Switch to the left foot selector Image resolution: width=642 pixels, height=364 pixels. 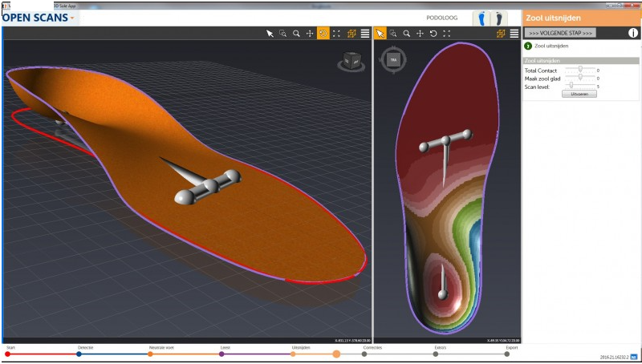(x=481, y=18)
